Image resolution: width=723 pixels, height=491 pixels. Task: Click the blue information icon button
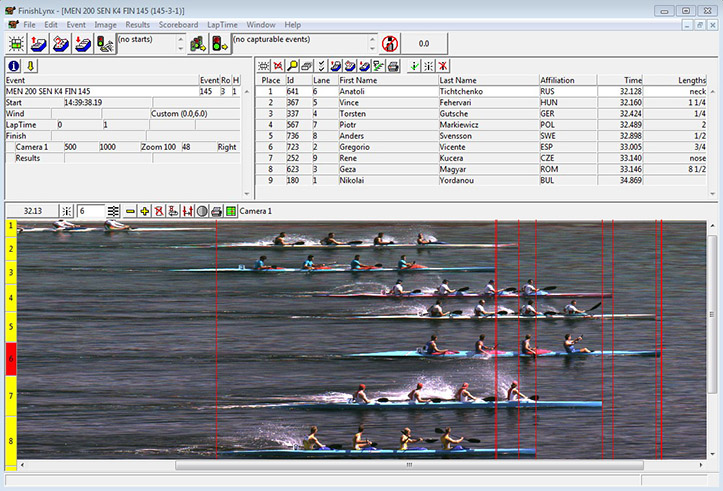click(x=14, y=66)
